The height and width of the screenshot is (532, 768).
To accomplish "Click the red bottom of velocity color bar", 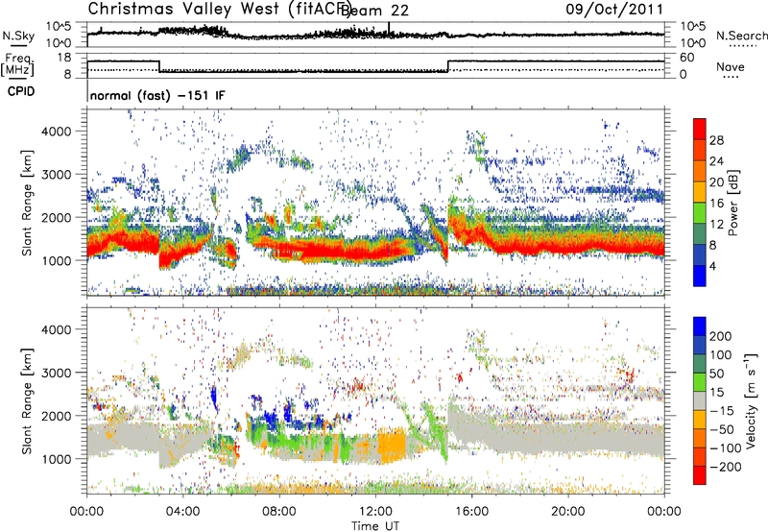I will click(700, 475).
